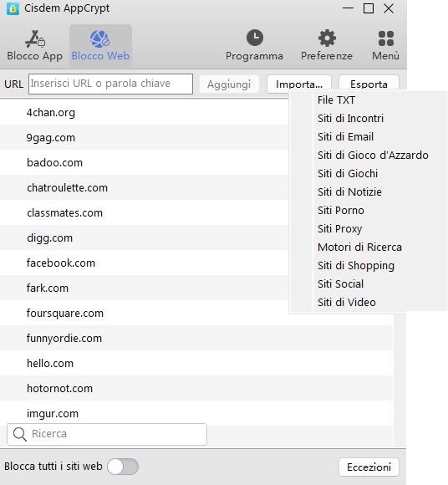Select Siti Proxy import option
The height and width of the screenshot is (485, 448).
pos(339,228)
